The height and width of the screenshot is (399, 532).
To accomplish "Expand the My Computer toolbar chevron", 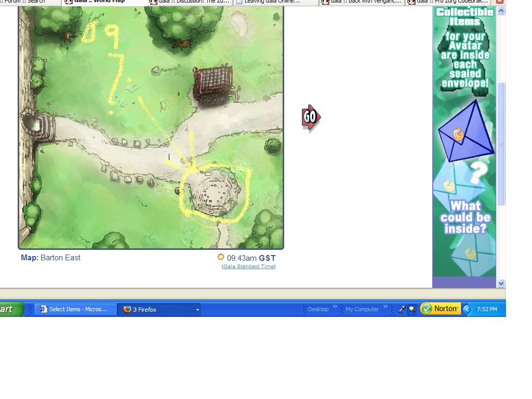I will click(x=385, y=307).
